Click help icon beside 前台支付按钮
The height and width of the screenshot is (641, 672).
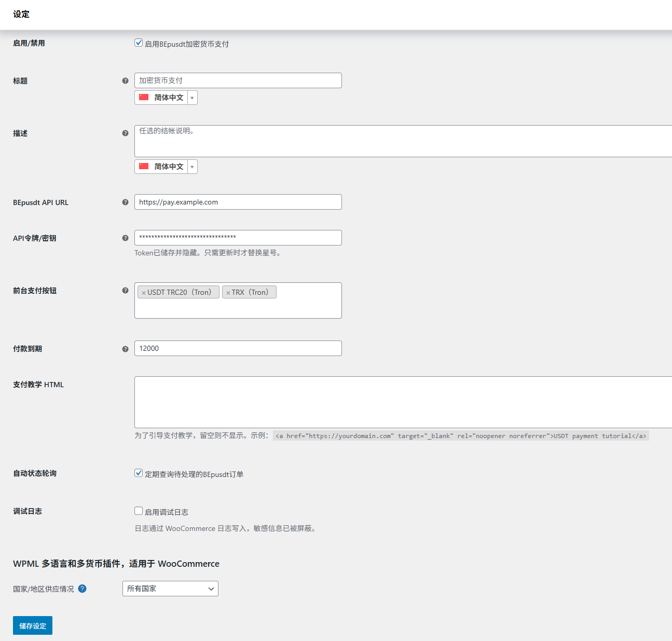(x=125, y=291)
